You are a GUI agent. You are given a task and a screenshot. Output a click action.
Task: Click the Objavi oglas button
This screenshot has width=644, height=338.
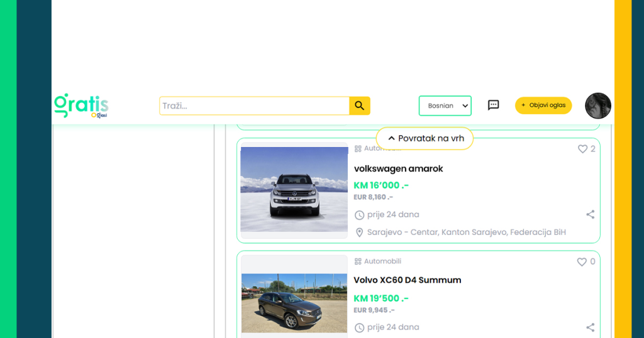coord(543,106)
